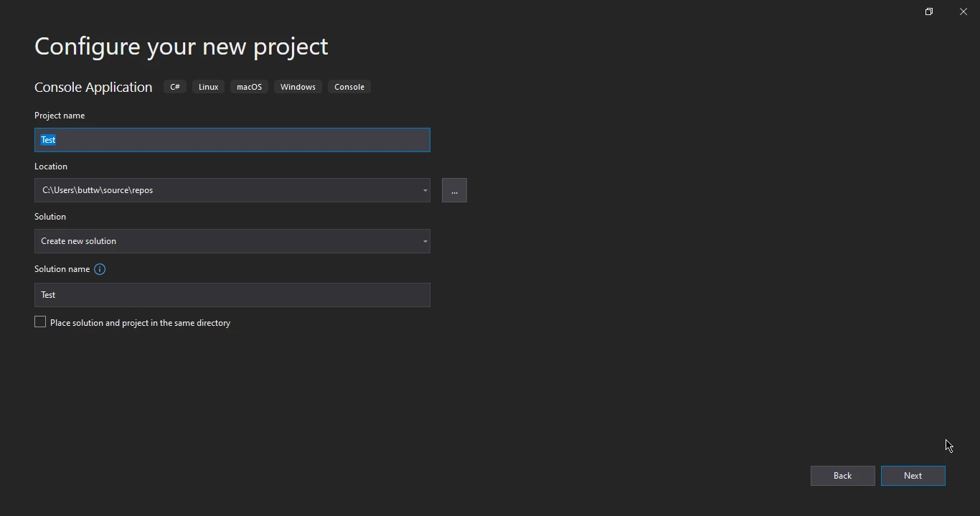Proceed with the Next button
This screenshot has height=516, width=980.
tap(913, 476)
